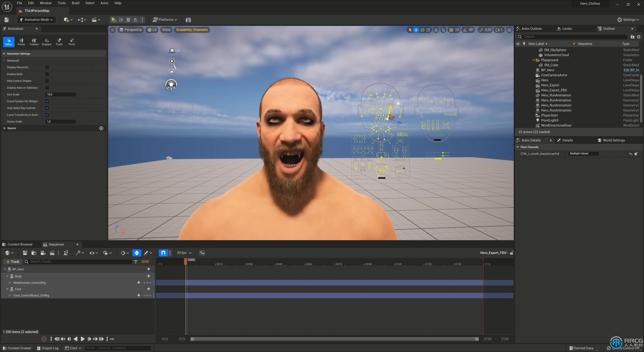
Task: Open the Show viewport flags button
Action: click(x=166, y=30)
